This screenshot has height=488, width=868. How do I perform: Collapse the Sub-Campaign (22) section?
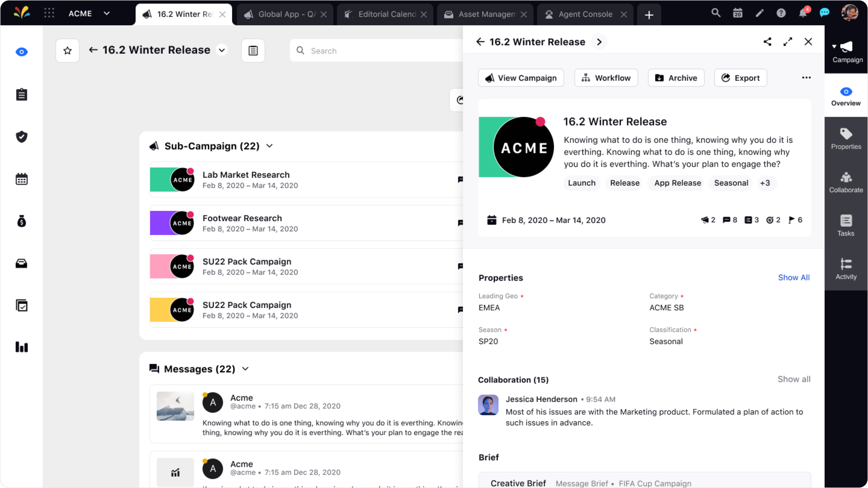coord(269,146)
